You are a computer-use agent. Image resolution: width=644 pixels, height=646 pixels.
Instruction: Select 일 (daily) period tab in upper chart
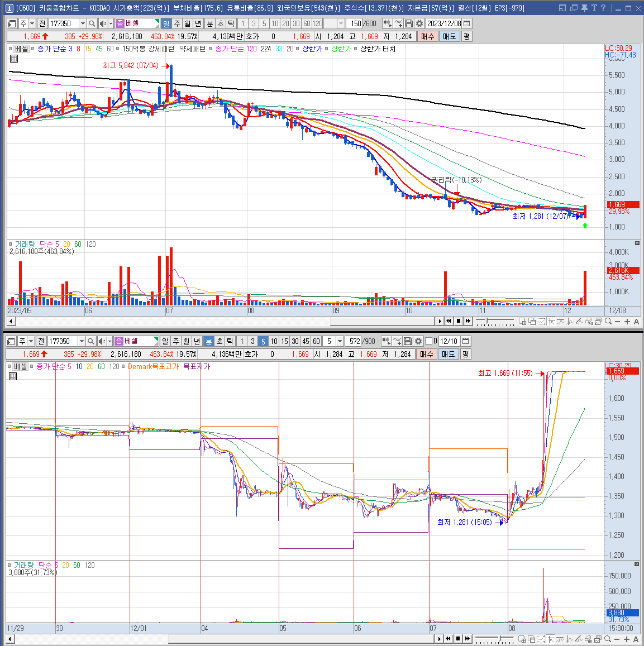coord(166,24)
